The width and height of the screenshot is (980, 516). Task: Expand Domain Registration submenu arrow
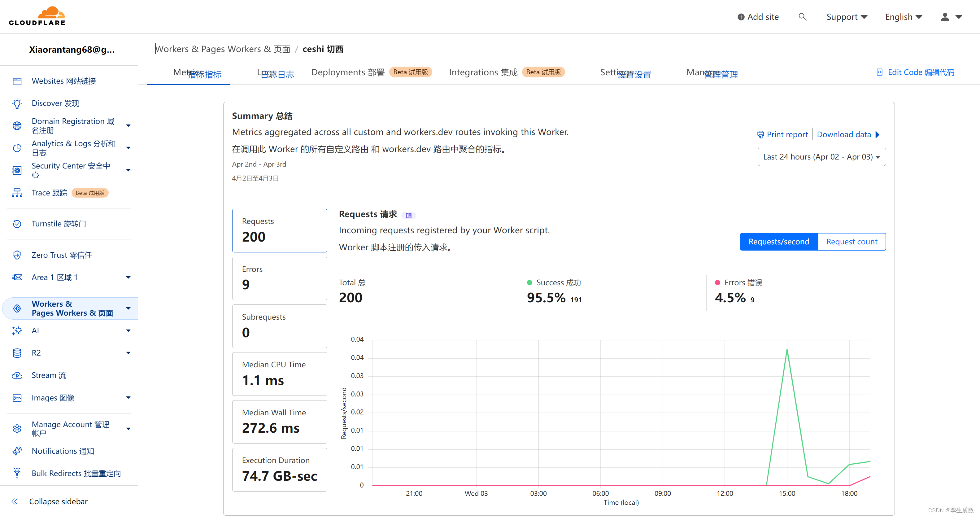click(x=128, y=125)
